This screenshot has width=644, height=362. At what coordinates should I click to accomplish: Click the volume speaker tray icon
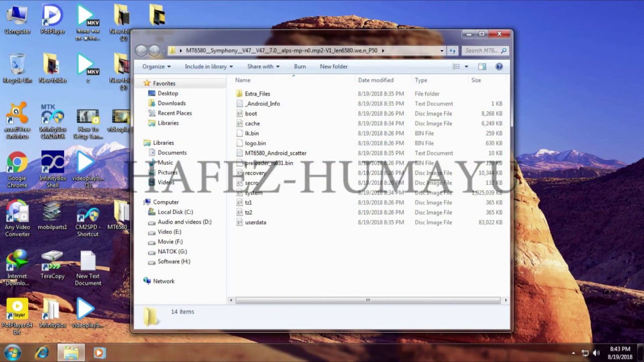pos(596,353)
